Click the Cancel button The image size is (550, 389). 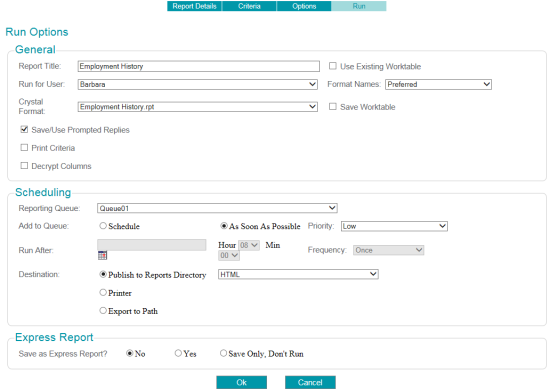pyautogui.click(x=310, y=382)
